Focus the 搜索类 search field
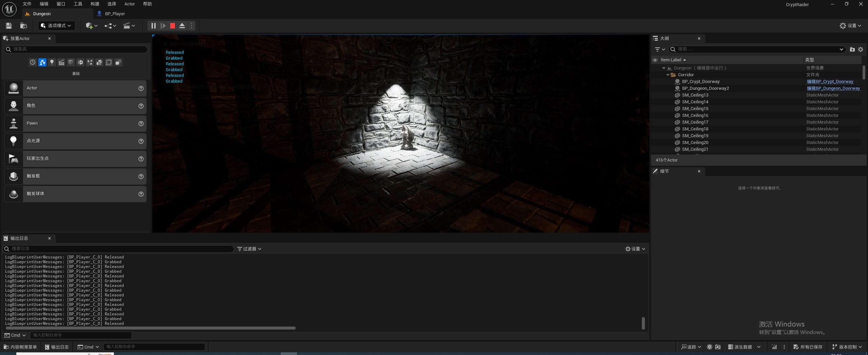The height and width of the screenshot is (355, 868). 76,49
